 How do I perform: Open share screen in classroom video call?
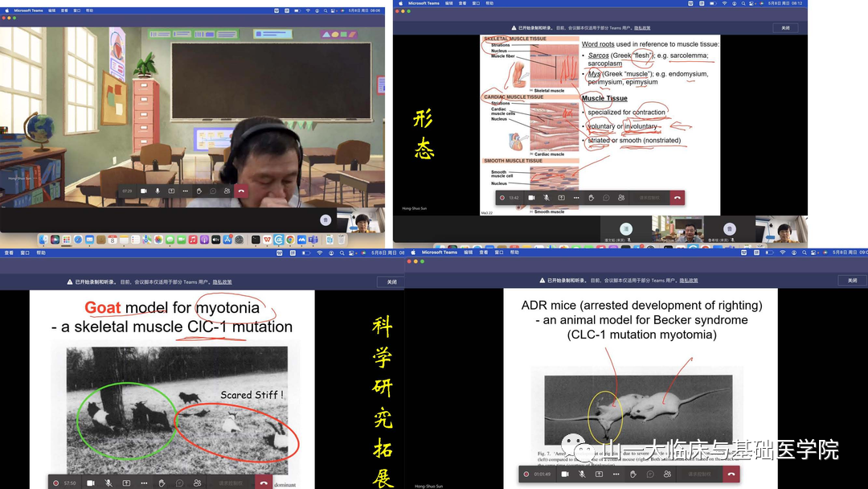click(171, 191)
